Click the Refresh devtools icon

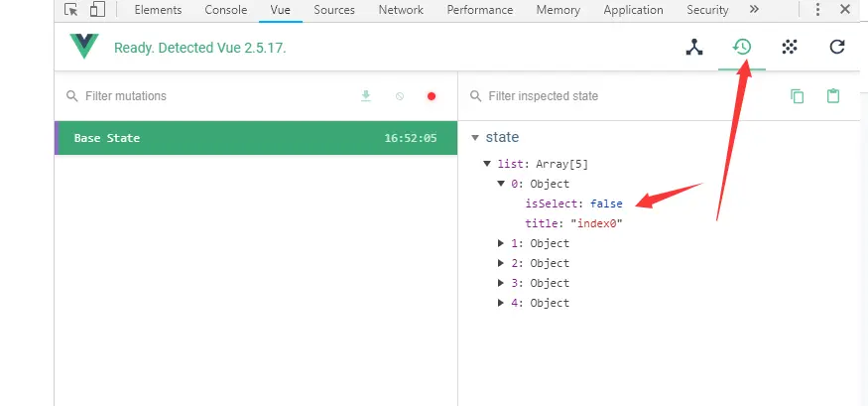pos(837,47)
